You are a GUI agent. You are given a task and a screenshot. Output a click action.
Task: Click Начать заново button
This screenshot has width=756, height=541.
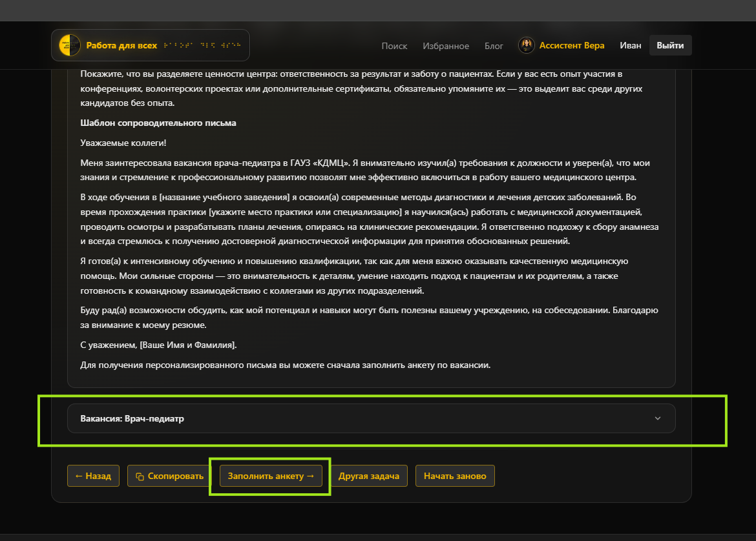coord(455,476)
